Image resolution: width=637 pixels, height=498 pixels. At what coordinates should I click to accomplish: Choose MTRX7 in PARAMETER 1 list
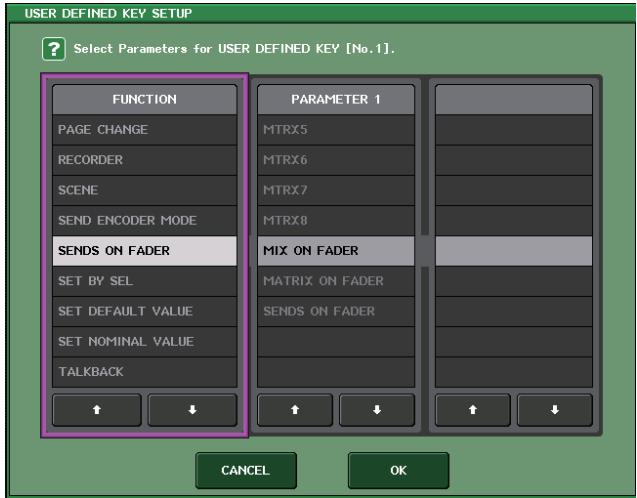click(336, 190)
